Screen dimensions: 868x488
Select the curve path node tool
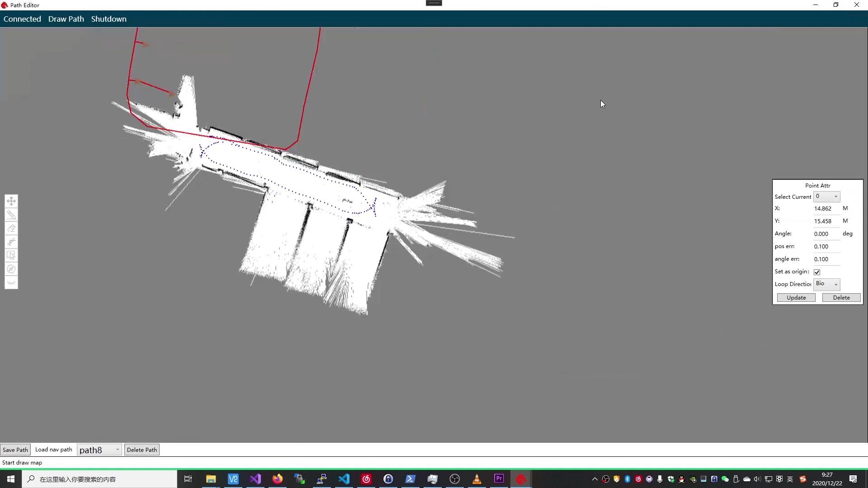point(11,242)
